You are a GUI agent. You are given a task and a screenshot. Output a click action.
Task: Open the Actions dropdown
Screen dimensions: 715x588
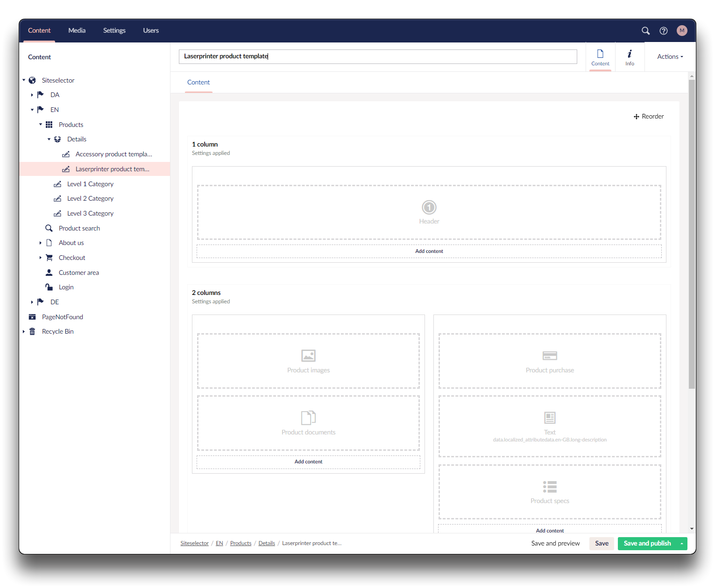point(670,57)
